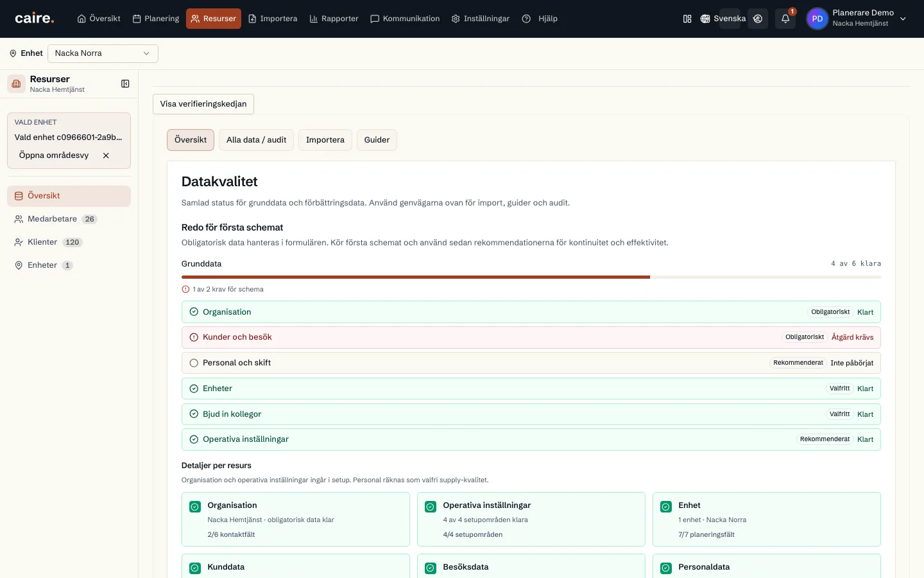Select Resurser in the top navigation
Image resolution: width=924 pixels, height=578 pixels.
[214, 19]
